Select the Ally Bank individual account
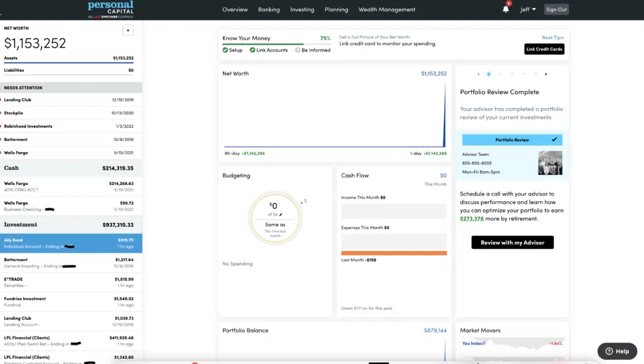The width and height of the screenshot is (644, 364). [71, 243]
